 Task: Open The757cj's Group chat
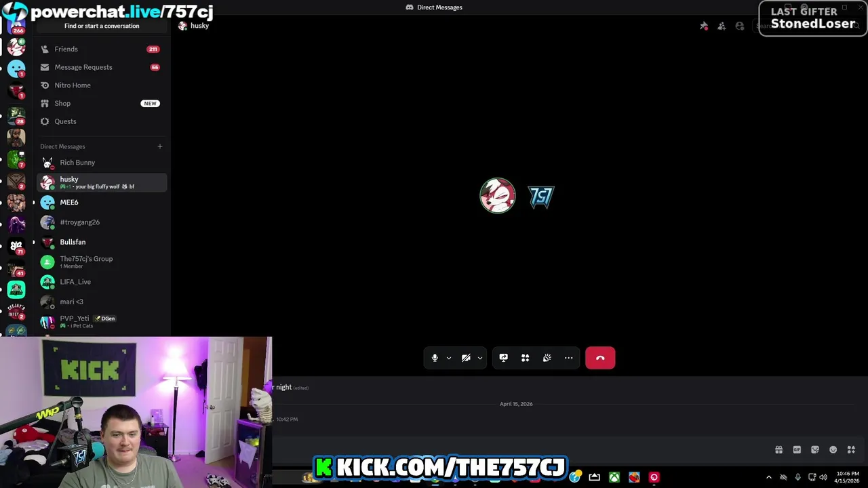(100, 262)
